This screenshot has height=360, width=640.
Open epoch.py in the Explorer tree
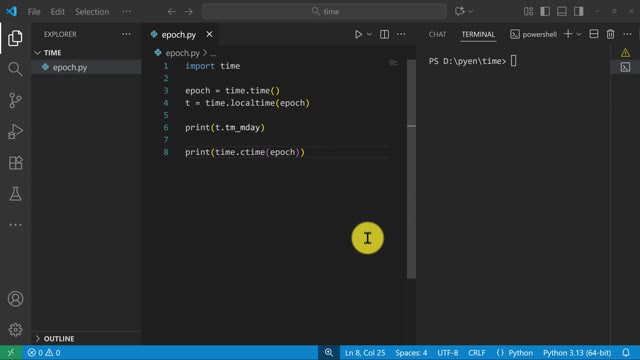click(x=69, y=67)
